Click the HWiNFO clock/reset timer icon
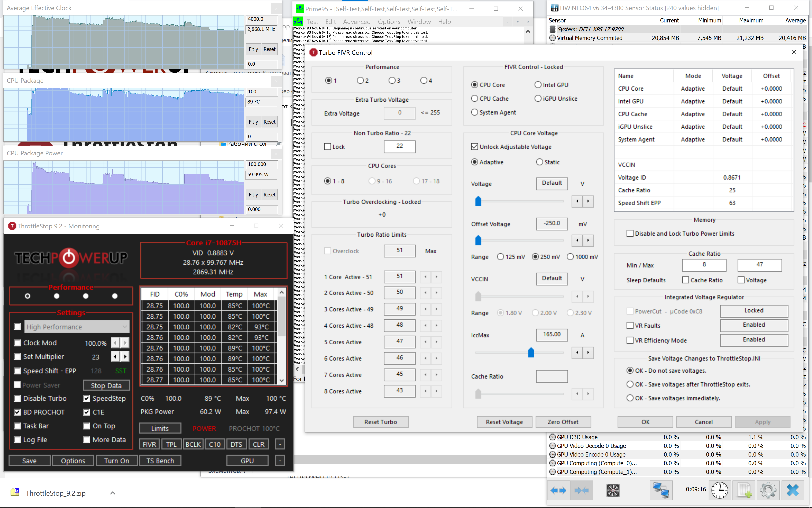Screen dimensions: 812x508 (719, 490)
